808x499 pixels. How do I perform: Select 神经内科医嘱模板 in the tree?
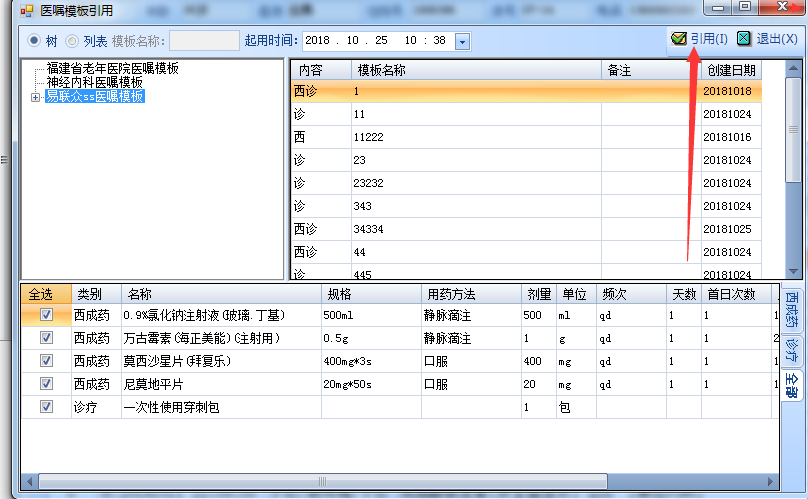94,82
